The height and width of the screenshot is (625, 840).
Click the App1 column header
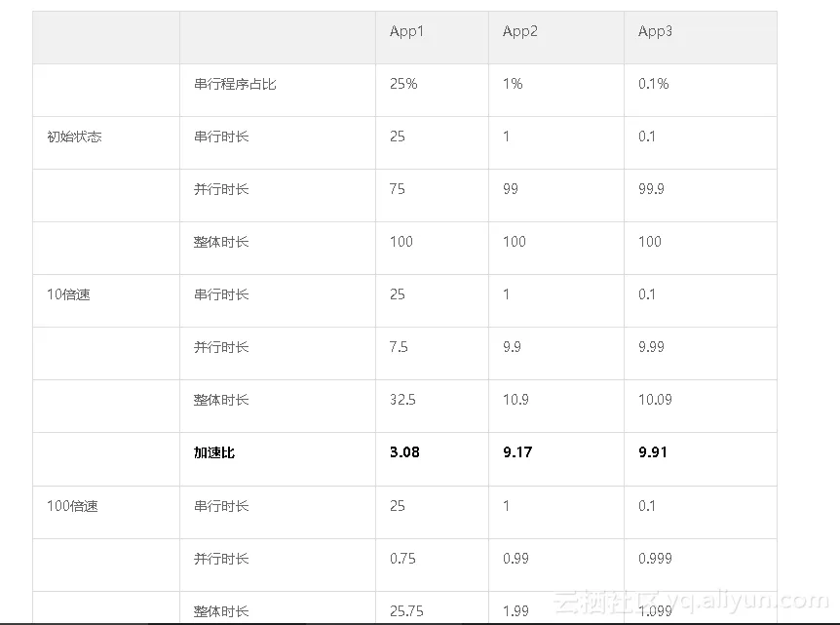(406, 31)
